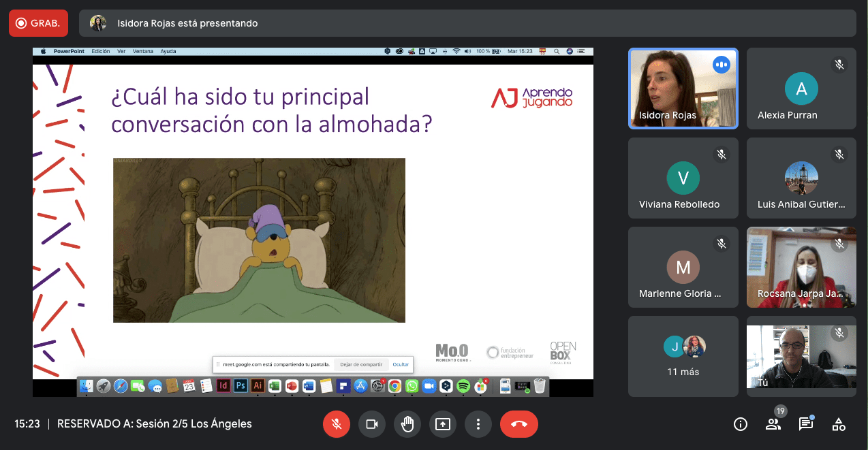Click the Ocultar link in sharing bar
Screen dimensions: 868x450
click(401, 365)
